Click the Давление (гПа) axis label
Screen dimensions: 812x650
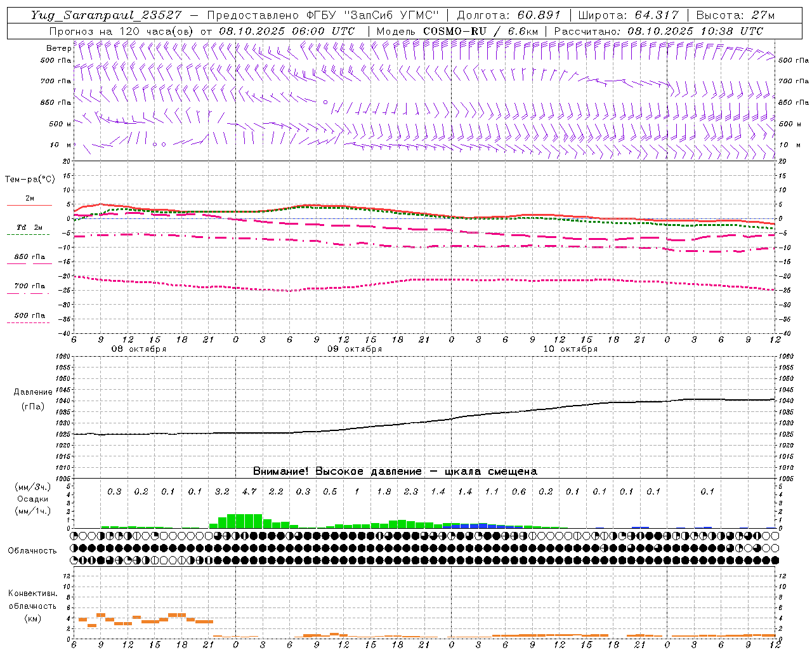[32, 399]
